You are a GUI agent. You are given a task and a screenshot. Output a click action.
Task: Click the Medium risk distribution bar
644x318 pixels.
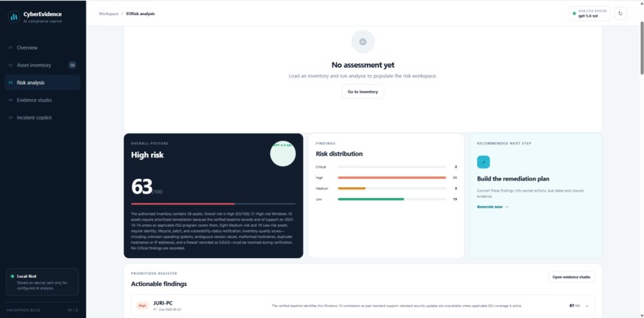coord(392,189)
